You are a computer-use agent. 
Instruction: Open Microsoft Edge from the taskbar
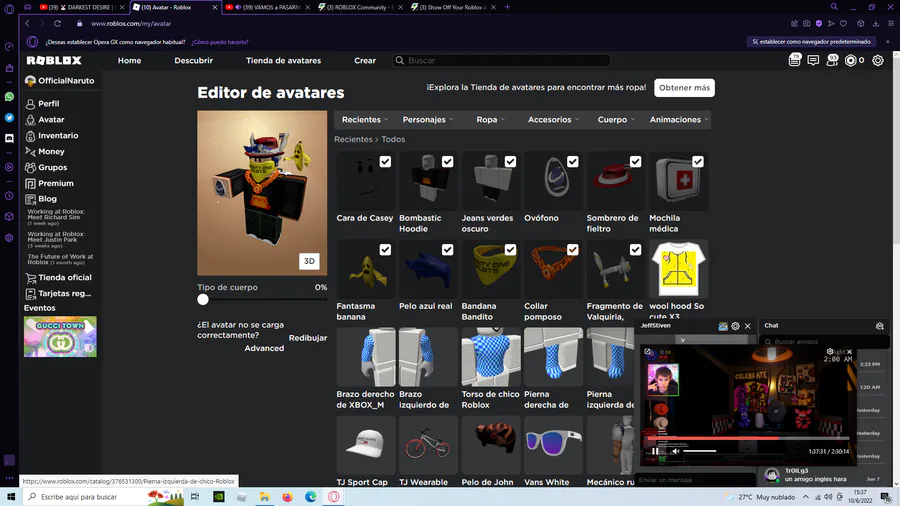(311, 497)
